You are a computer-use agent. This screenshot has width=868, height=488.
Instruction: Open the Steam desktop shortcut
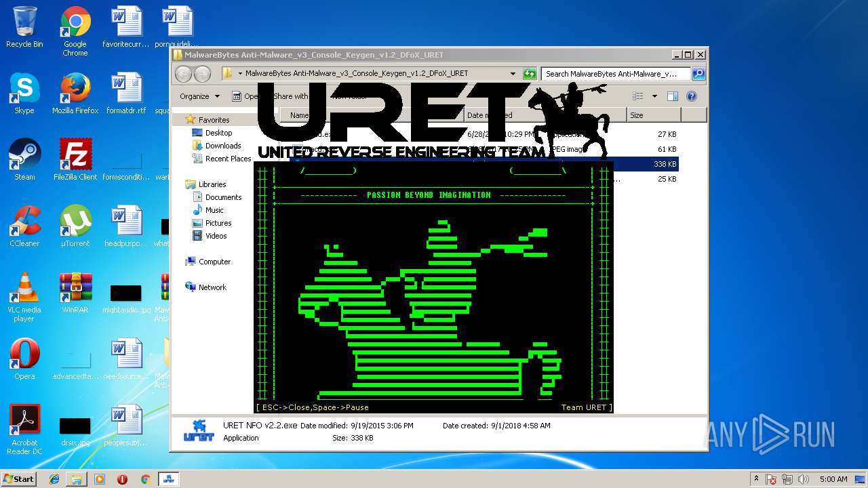coord(24,160)
